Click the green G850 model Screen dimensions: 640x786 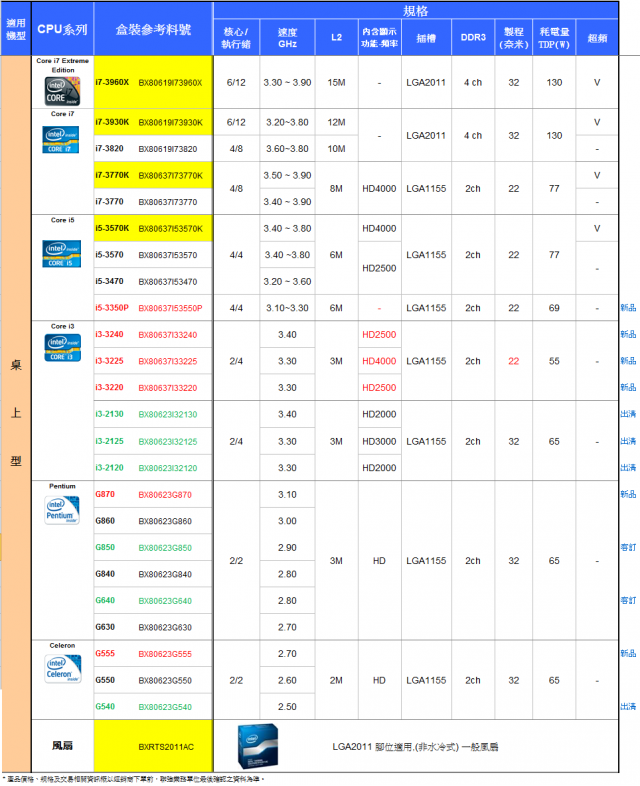(x=105, y=547)
